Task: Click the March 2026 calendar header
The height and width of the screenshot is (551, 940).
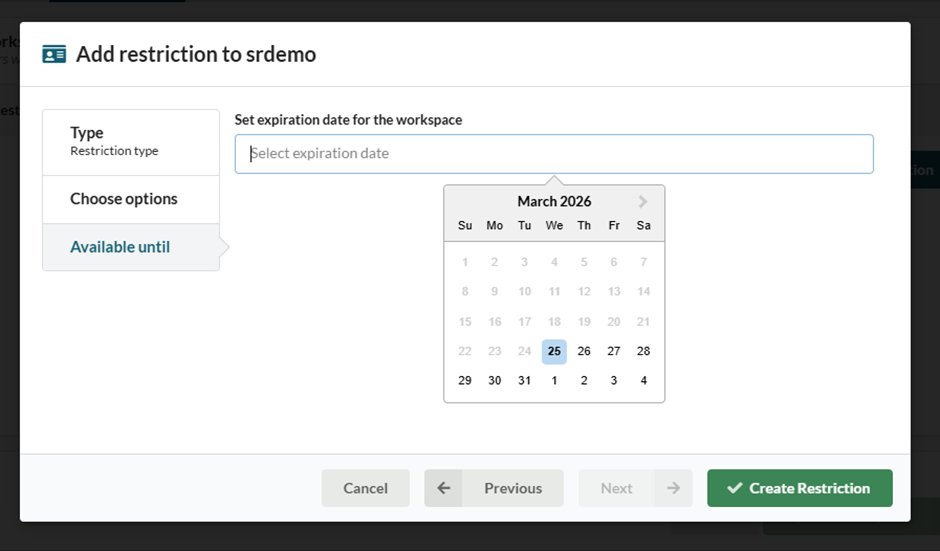Action: (554, 201)
